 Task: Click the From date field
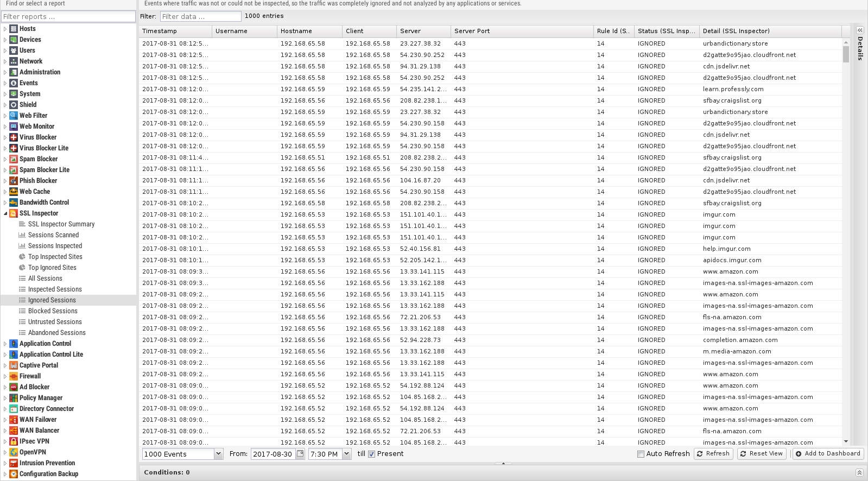coord(274,454)
